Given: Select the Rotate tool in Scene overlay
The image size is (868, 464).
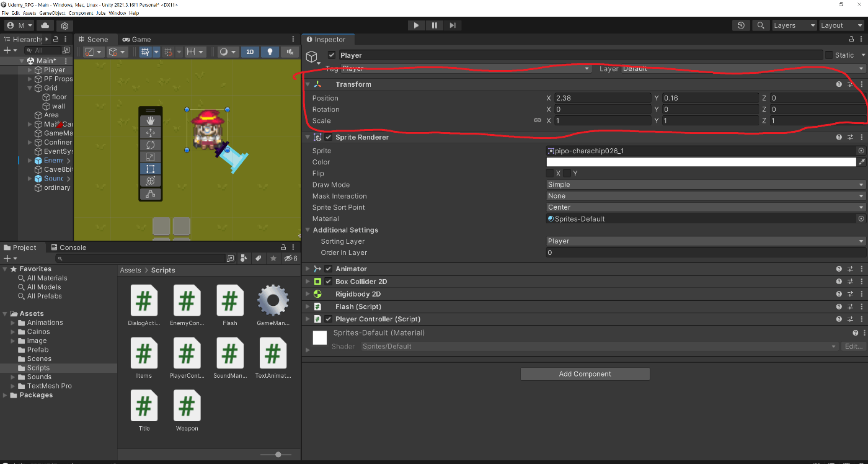Looking at the screenshot, I should click(x=150, y=145).
